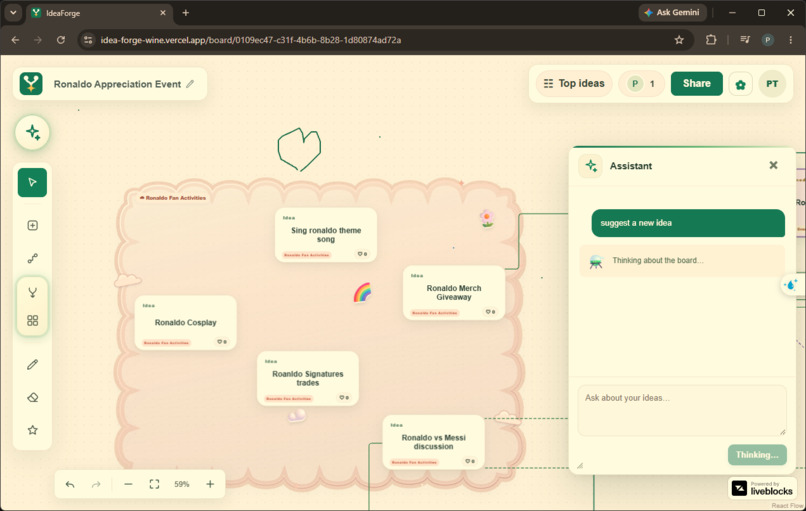Share the board
This screenshot has height=511, width=806.
tap(697, 83)
